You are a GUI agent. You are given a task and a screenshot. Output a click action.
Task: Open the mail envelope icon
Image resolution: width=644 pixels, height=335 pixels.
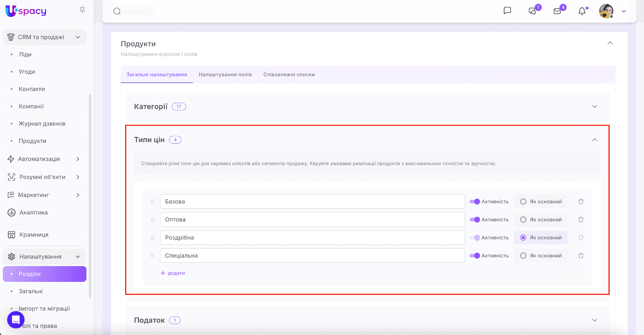(557, 11)
